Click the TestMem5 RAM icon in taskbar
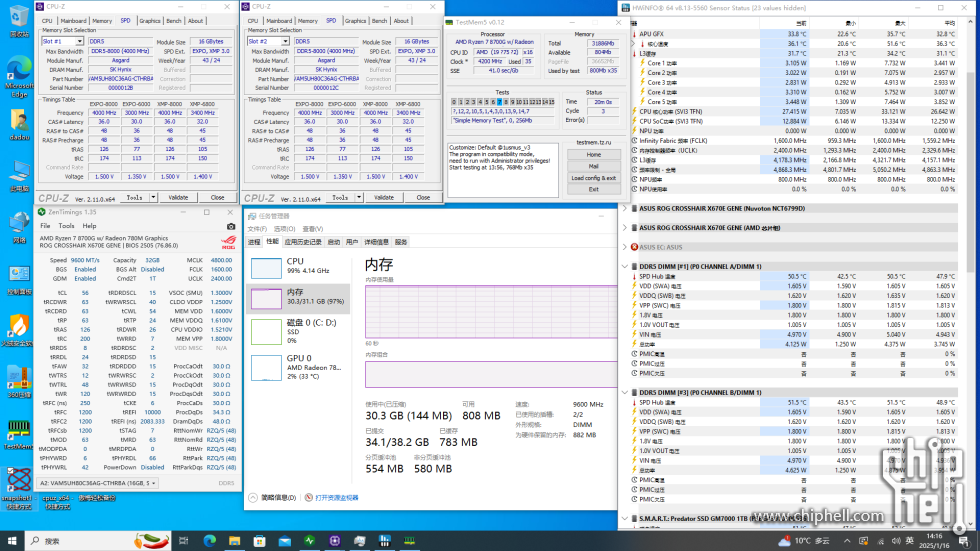980x551 pixels. (409, 541)
